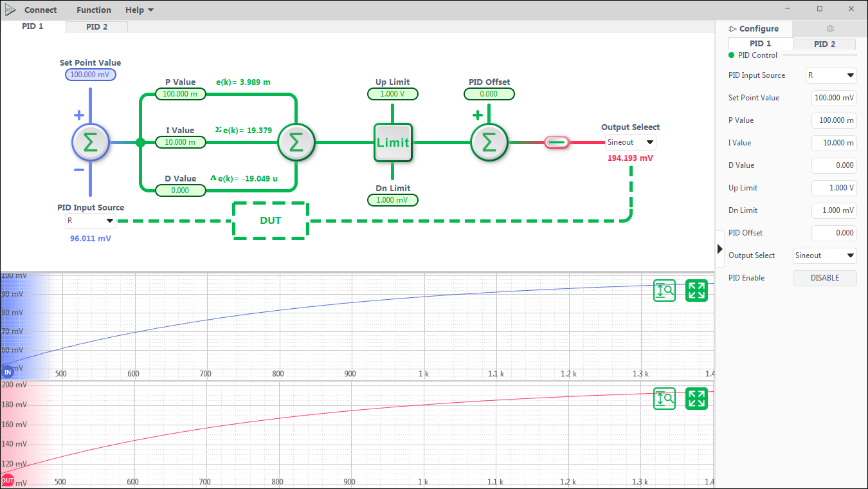868x489 pixels.
Task: Click the vertical zoom icon on output chart
Action: (665, 399)
